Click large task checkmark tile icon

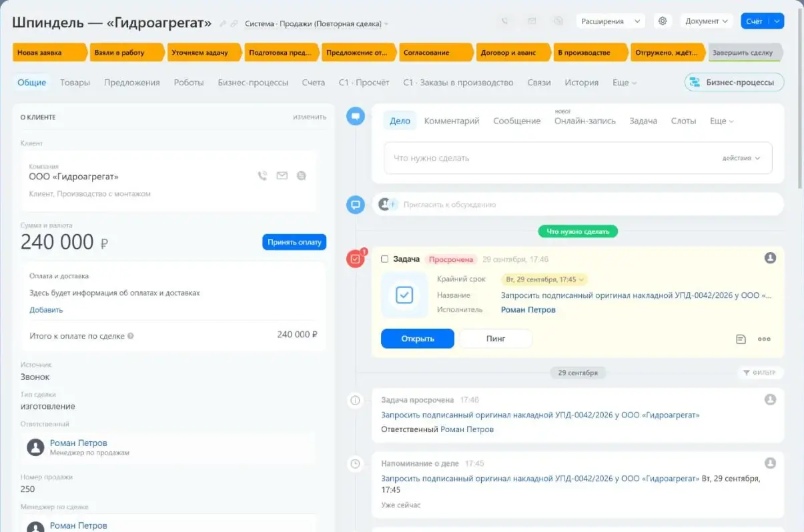(404, 295)
